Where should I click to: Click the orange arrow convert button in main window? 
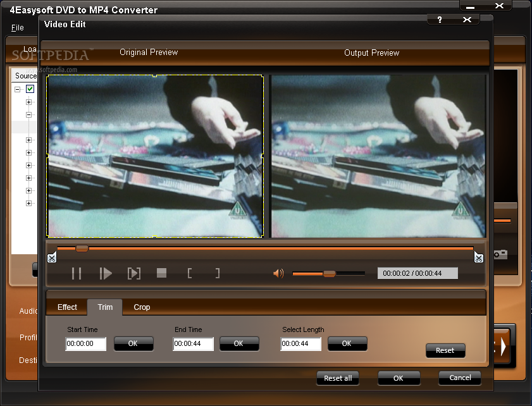pyautogui.click(x=503, y=347)
